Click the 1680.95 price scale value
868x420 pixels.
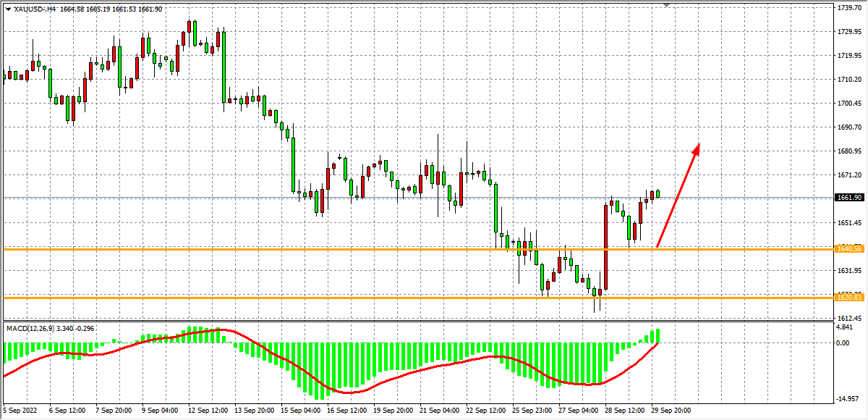(x=848, y=151)
